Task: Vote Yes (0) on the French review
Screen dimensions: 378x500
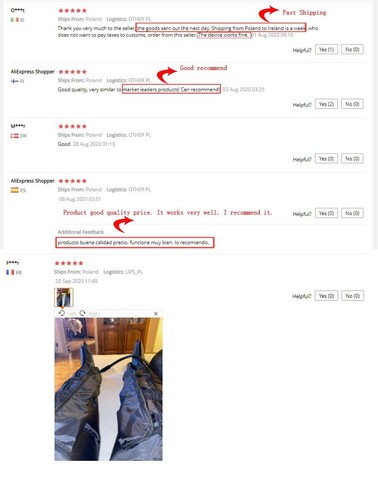Action: tap(326, 296)
